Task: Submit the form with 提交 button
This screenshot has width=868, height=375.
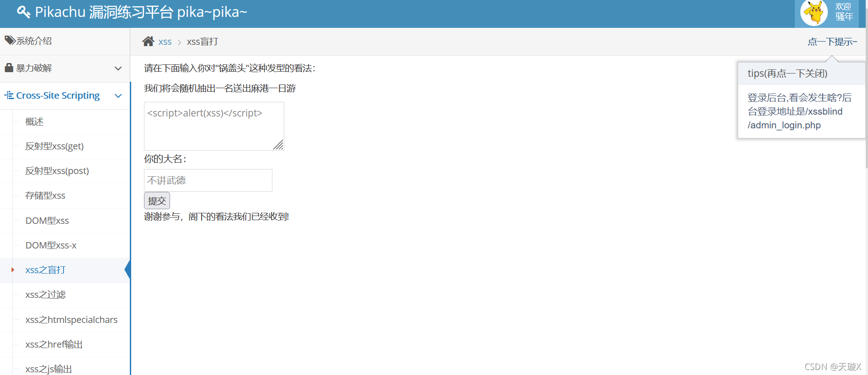Action: point(157,201)
